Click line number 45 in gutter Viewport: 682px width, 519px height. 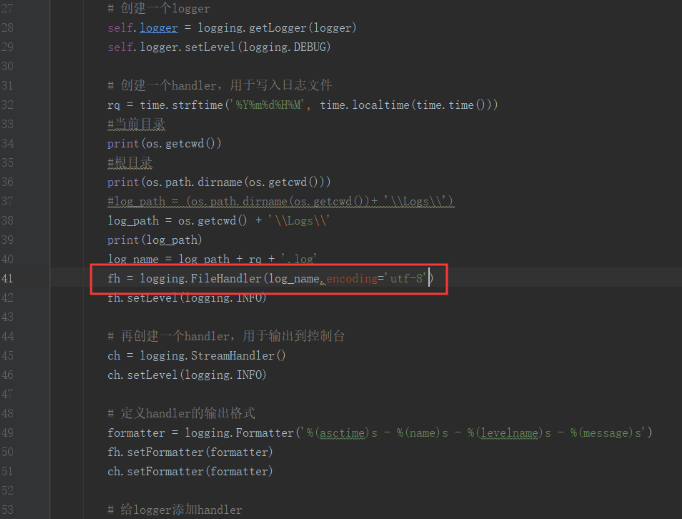tap(7, 356)
